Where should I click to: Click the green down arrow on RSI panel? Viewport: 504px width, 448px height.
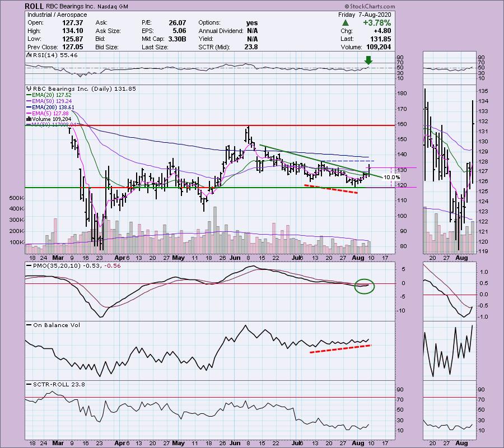(x=368, y=57)
